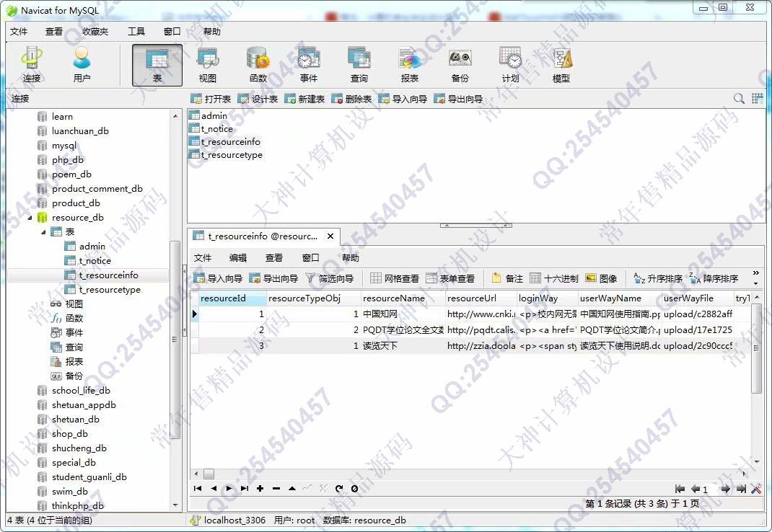Click 删除表 (Delete Table)

[351, 99]
